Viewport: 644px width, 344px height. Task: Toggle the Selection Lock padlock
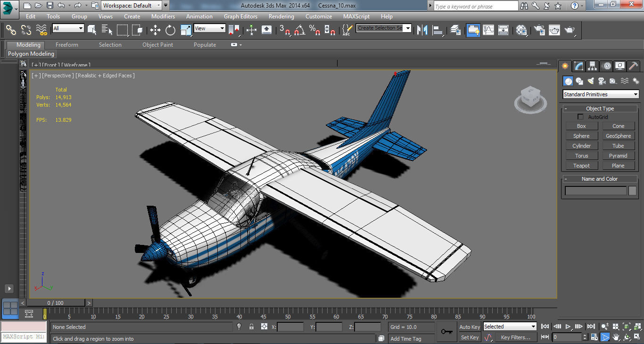251,327
